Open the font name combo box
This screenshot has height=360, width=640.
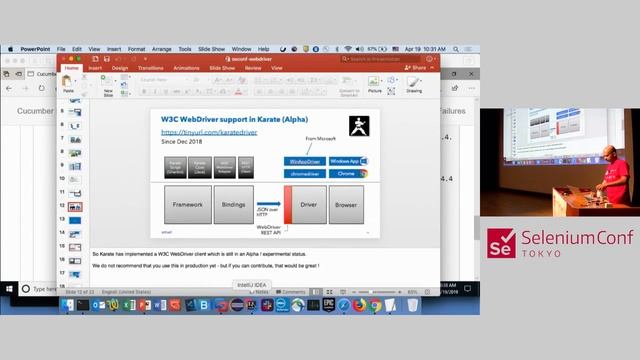coord(163,80)
